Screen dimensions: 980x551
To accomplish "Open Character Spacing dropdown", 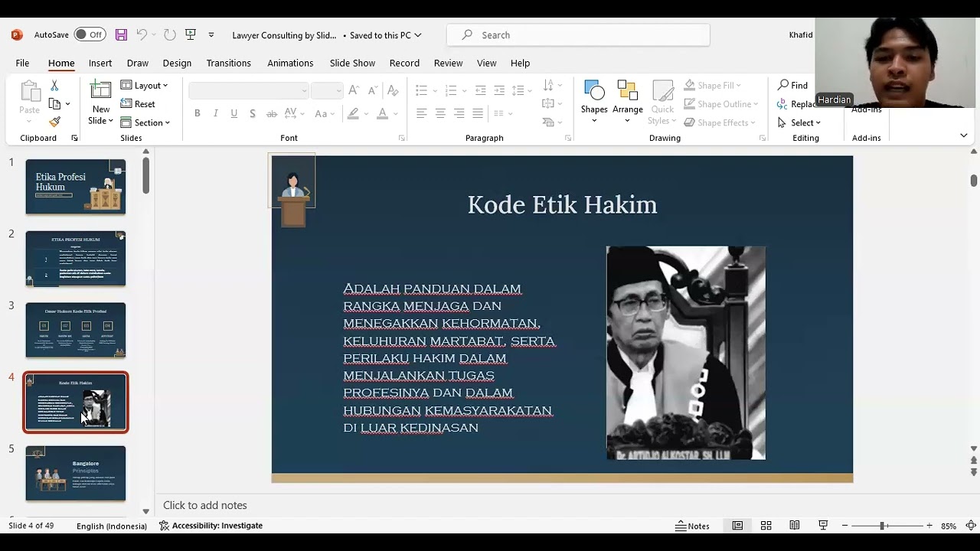I will (x=295, y=113).
